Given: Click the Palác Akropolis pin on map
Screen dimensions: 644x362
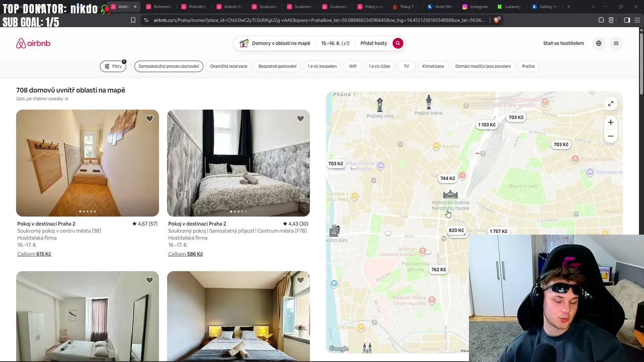Looking at the screenshot, I should [575, 159].
